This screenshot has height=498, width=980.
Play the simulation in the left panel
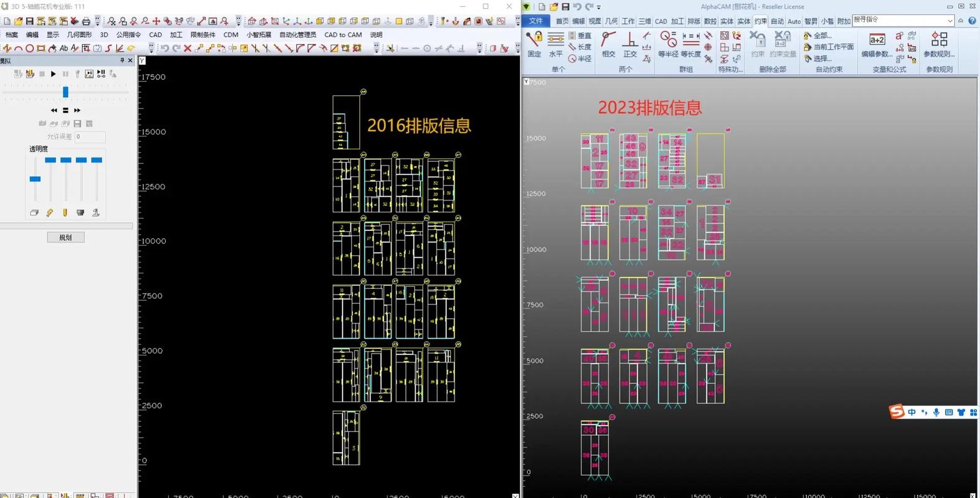[54, 74]
